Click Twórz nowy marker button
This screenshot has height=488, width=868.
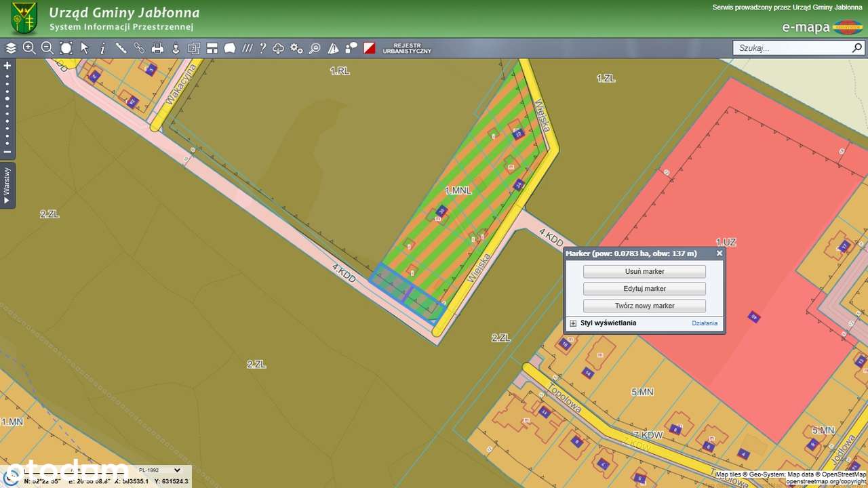click(644, 306)
